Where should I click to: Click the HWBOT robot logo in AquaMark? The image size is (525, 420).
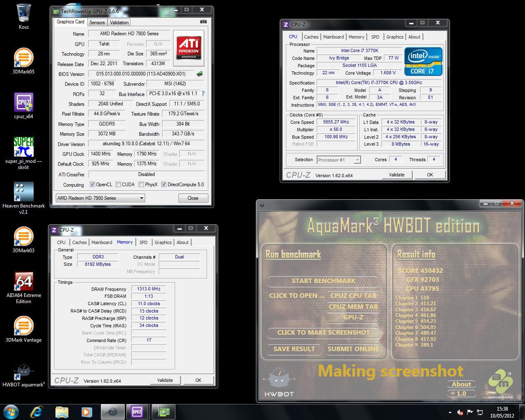(279, 382)
